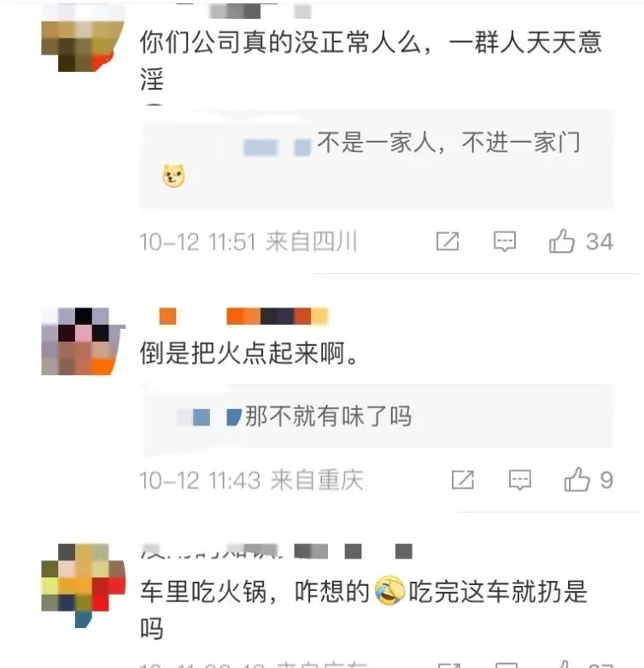This screenshot has height=668, width=644.
Task: Share the comment posted from 四川
Action: tap(448, 242)
